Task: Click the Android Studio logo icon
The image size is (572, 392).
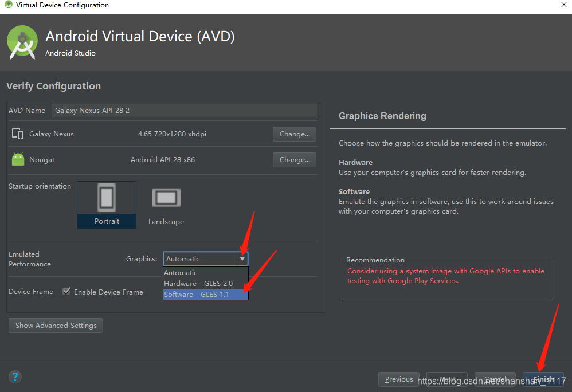Action: 22,42
